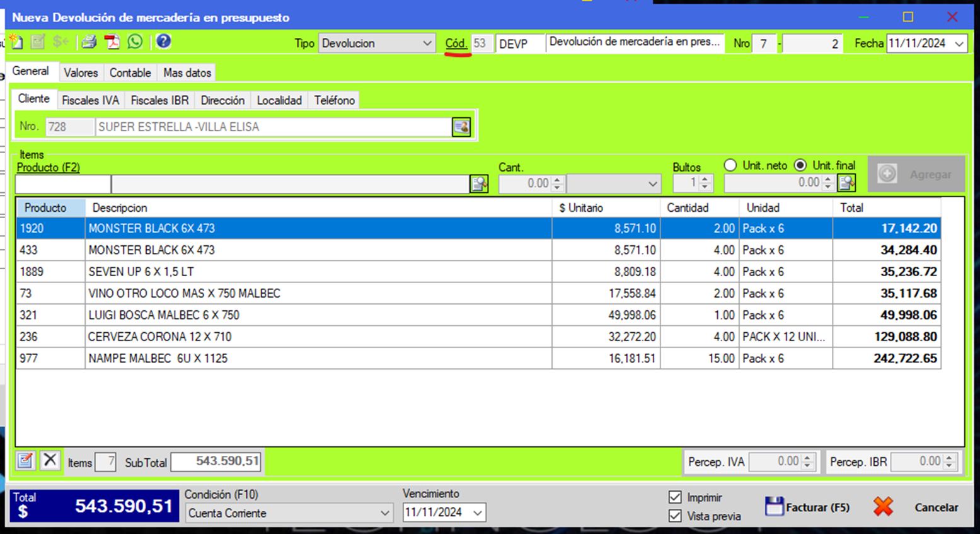Open the Fiscales IBR tab
Image resolution: width=980 pixels, height=534 pixels.
pos(159,100)
